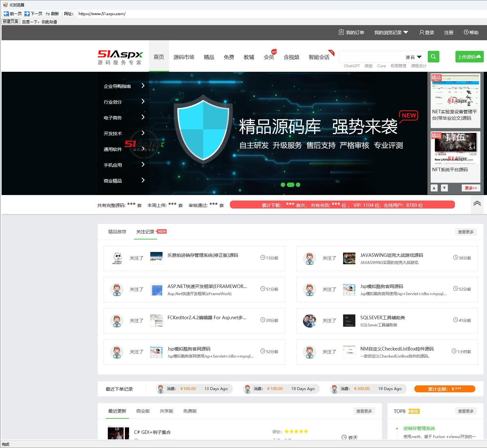Open 教辅 navigation item

(x=249, y=57)
